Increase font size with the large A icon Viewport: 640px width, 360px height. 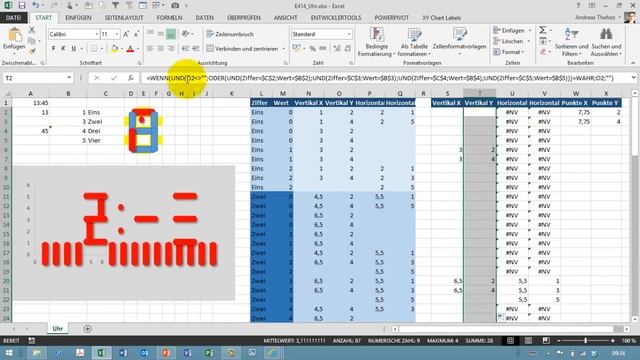click(x=126, y=34)
